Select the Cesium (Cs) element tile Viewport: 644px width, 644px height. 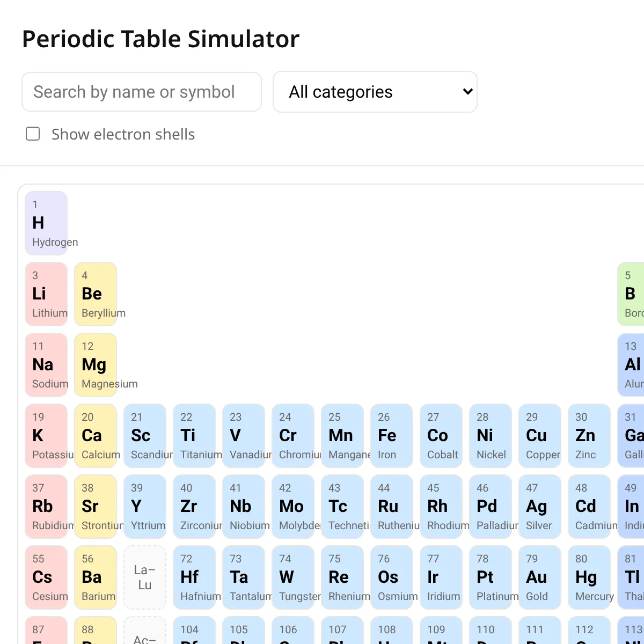(46, 577)
